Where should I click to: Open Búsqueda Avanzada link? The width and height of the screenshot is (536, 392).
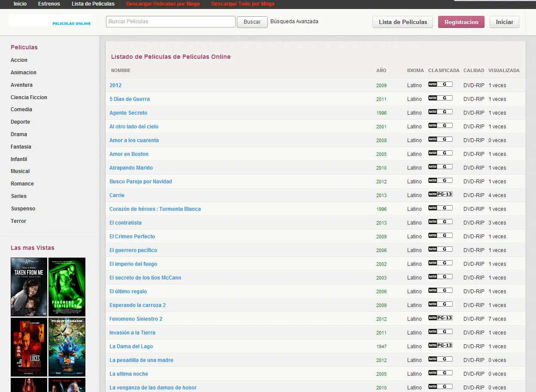(294, 21)
